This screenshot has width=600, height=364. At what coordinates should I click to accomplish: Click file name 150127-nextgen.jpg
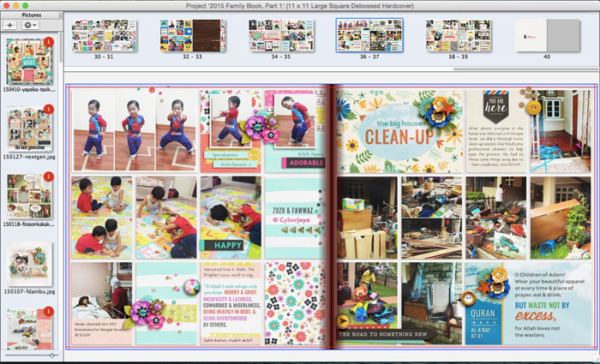(29, 157)
